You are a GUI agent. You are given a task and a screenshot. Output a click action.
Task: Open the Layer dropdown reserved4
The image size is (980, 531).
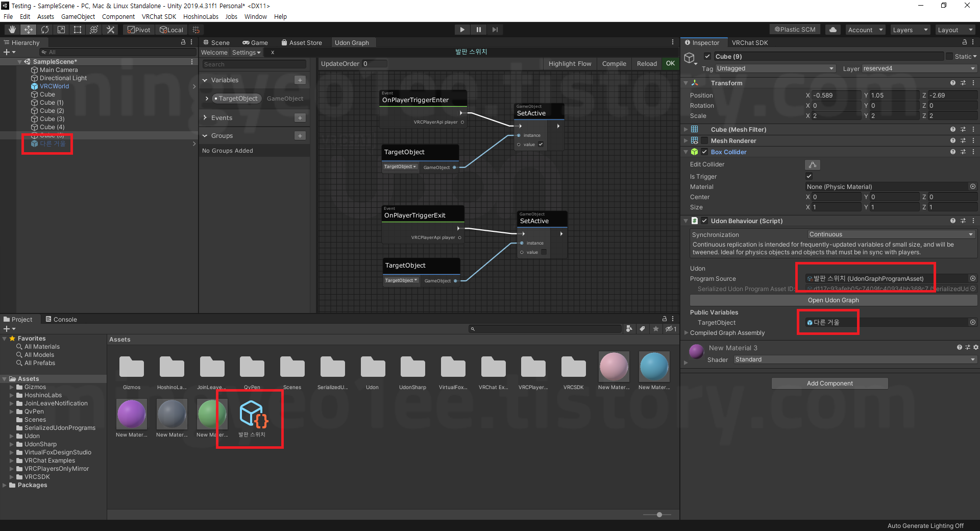click(x=919, y=68)
